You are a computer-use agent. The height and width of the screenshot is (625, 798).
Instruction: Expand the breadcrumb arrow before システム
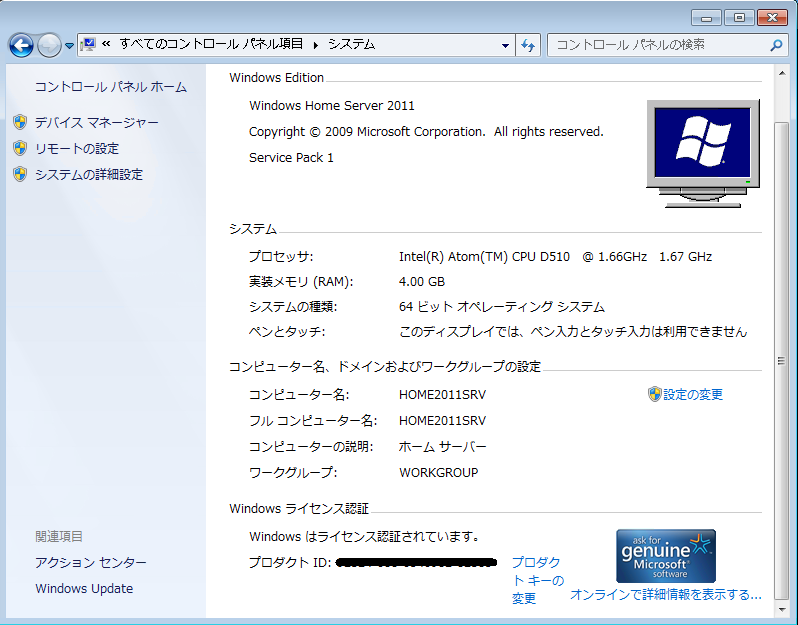coord(315,45)
